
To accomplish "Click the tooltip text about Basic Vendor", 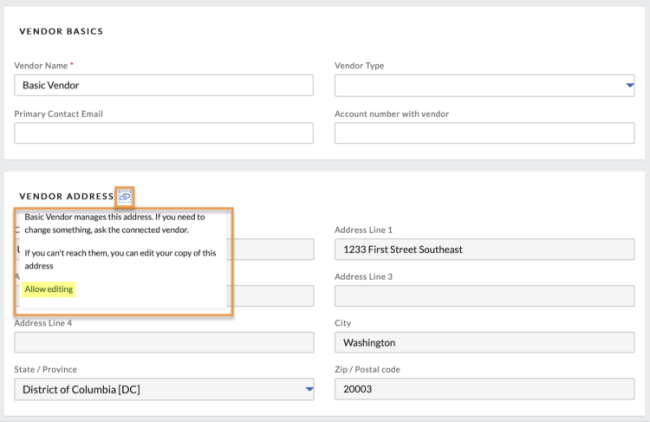I will [115, 223].
